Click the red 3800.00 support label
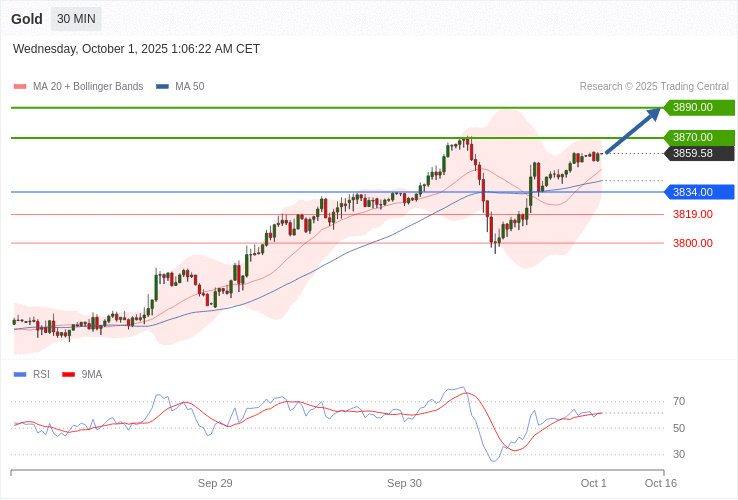This screenshot has height=500, width=738. (692, 243)
